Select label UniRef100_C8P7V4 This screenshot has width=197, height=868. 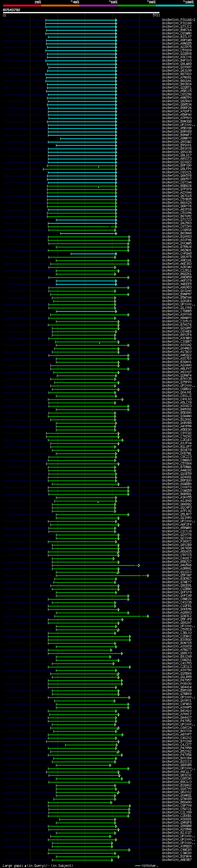coord(177,806)
